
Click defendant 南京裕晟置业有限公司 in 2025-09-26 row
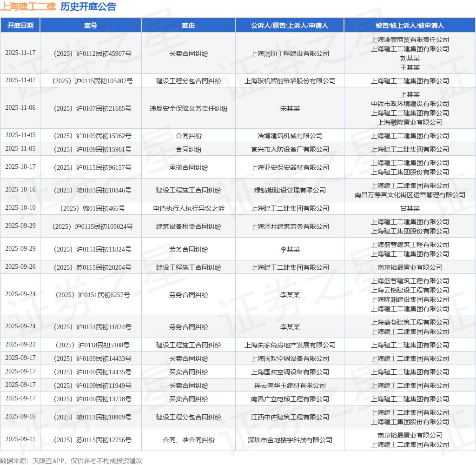[410, 267]
